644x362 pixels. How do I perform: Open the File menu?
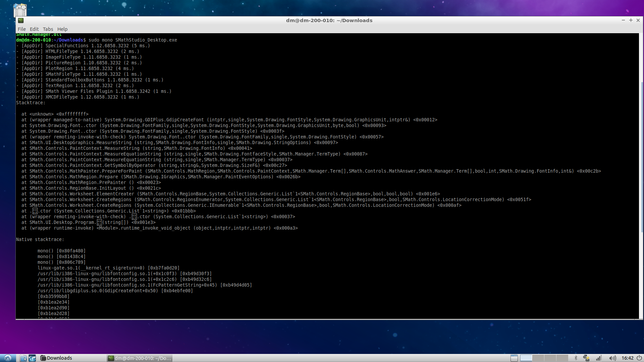pos(21,29)
